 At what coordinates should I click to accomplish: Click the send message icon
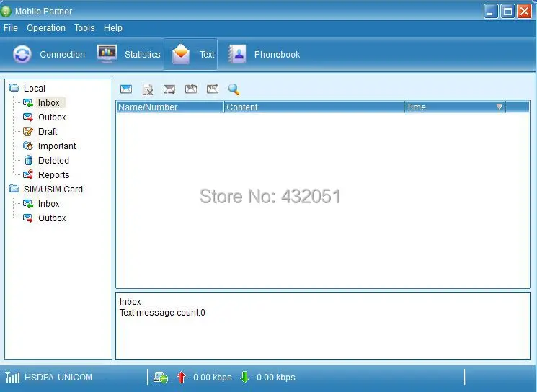(x=169, y=89)
